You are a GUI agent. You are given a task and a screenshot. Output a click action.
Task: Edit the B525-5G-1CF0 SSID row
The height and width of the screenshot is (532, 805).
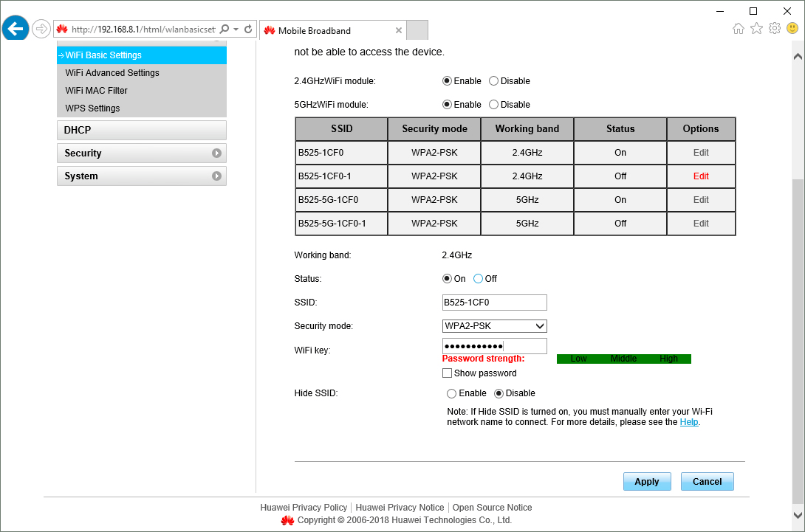coord(701,199)
